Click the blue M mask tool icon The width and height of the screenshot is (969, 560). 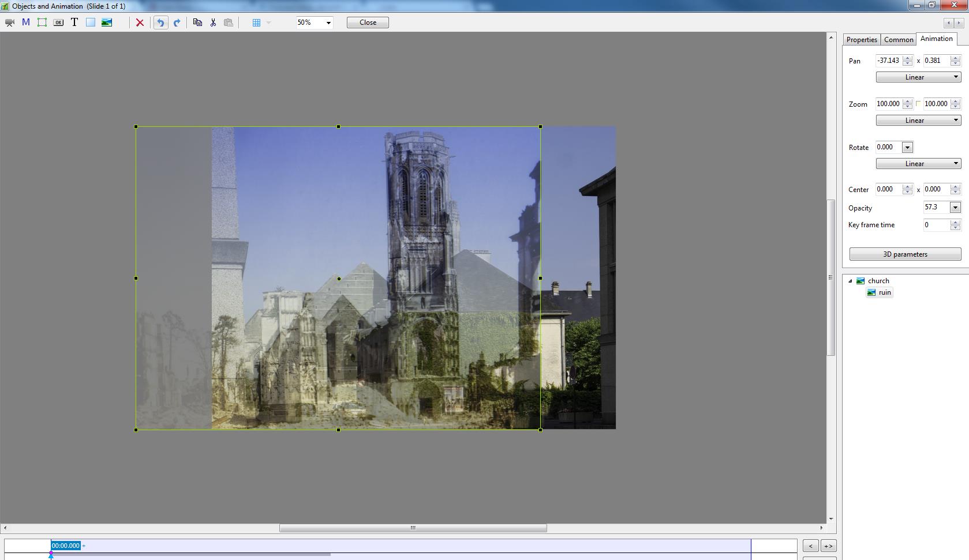[x=26, y=22]
